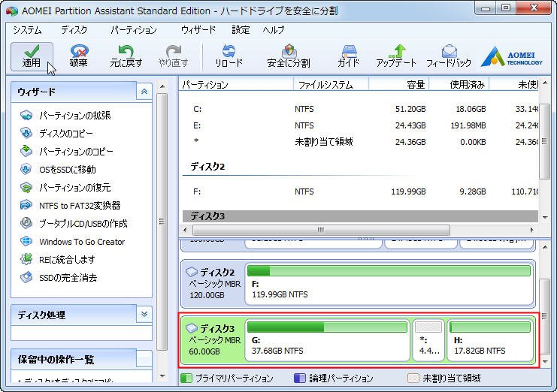Click right arrow of the horizontal scrollbar

pyautogui.click(x=531, y=230)
